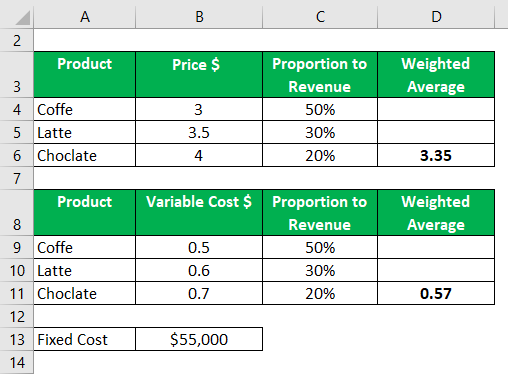
Task: Select row 8 header
Action: click(17, 213)
